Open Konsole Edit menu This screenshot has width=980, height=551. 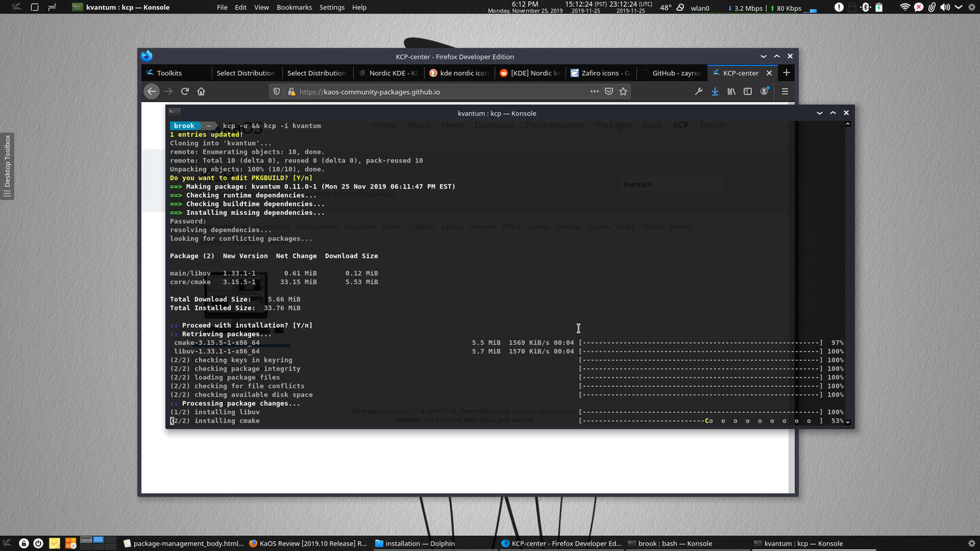[x=241, y=7]
